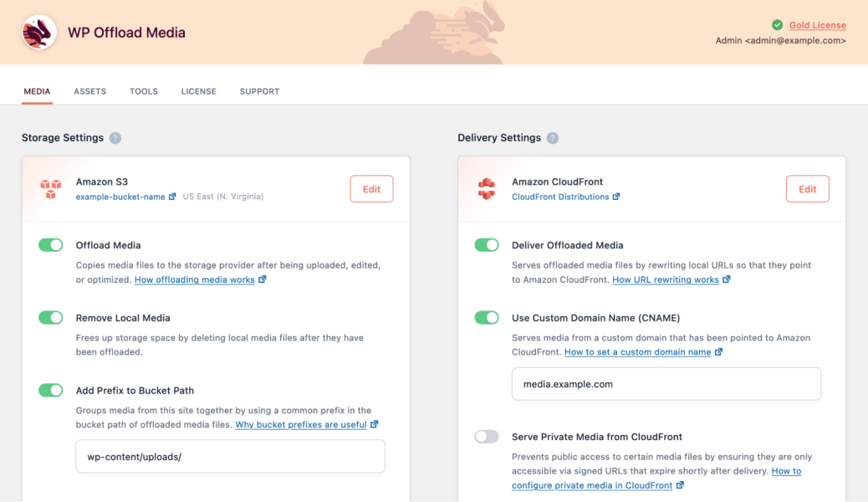868x502 pixels.
Task: Click the green checkmark beside Gold License
Action: point(777,24)
